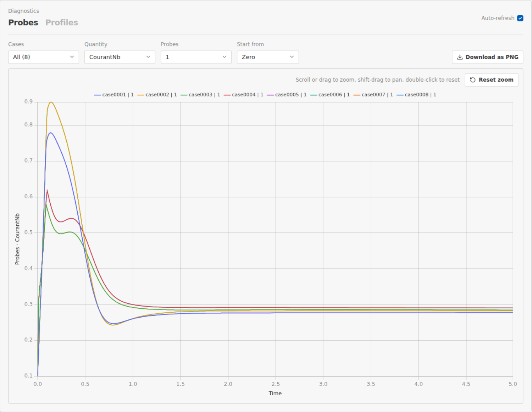The height and width of the screenshot is (412, 532).
Task: Click the x-axis tick label 2.5
Action: click(x=276, y=384)
